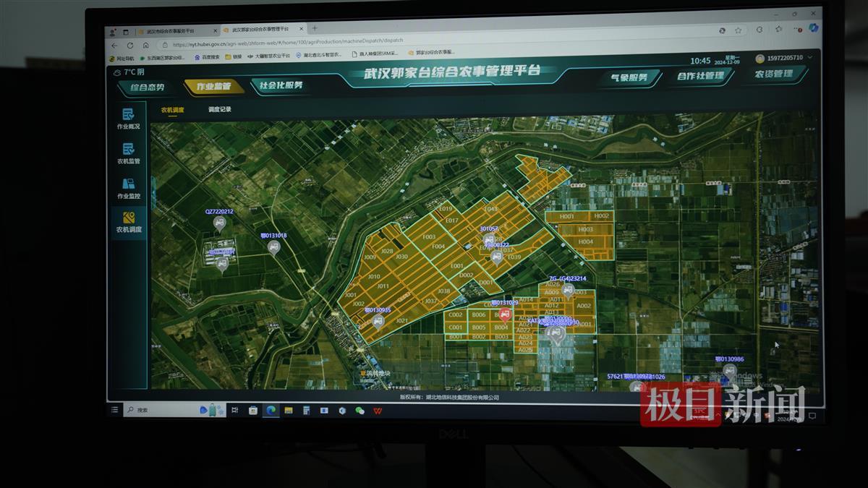The width and height of the screenshot is (868, 488).
Task: Select the red tractor marker on the map
Action: (505, 314)
